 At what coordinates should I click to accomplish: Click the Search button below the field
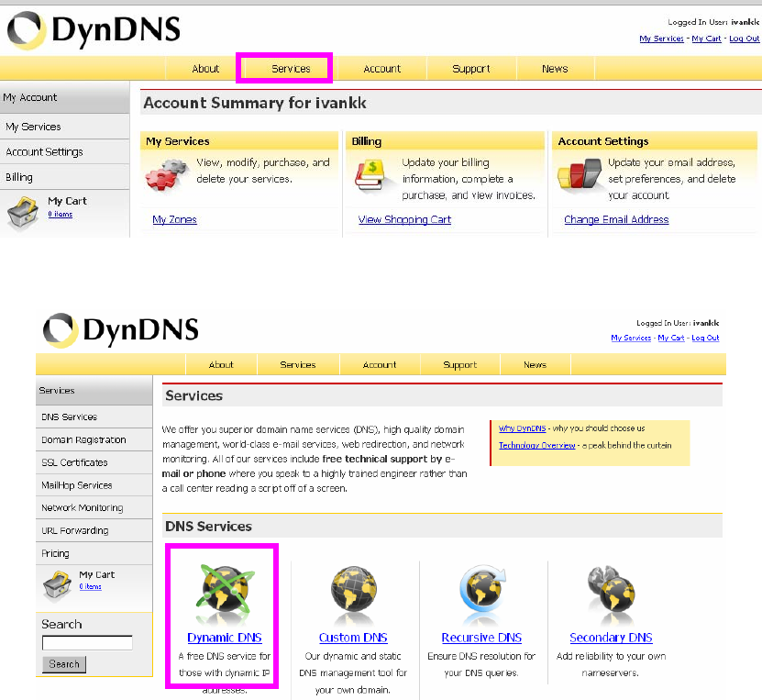pos(64,664)
